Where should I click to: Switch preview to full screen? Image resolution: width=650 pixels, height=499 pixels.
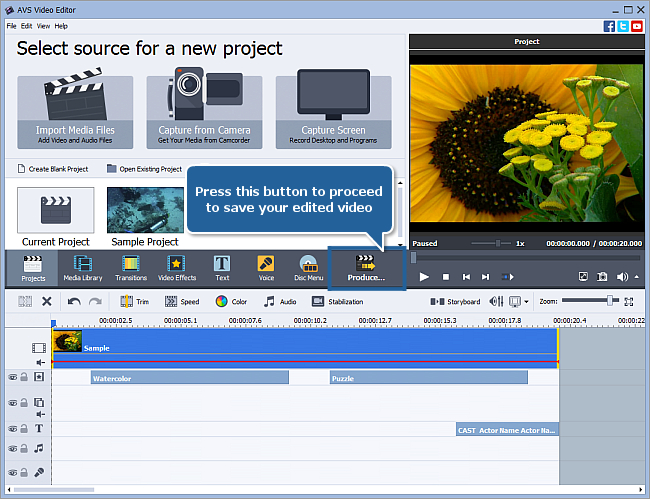(583, 276)
